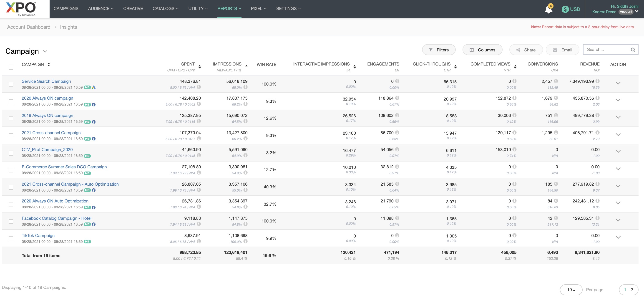Open the AUDIENCE menu
This screenshot has height=298, width=644.
pos(101,8)
